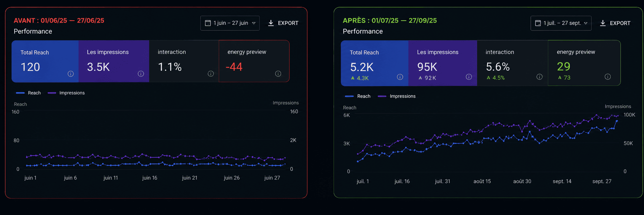Export the AVANT performance report

(283, 23)
